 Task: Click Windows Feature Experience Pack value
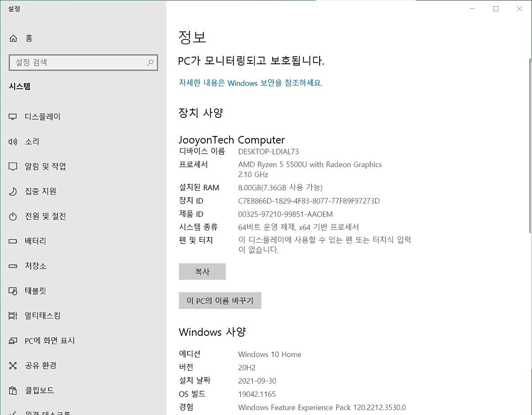322,407
